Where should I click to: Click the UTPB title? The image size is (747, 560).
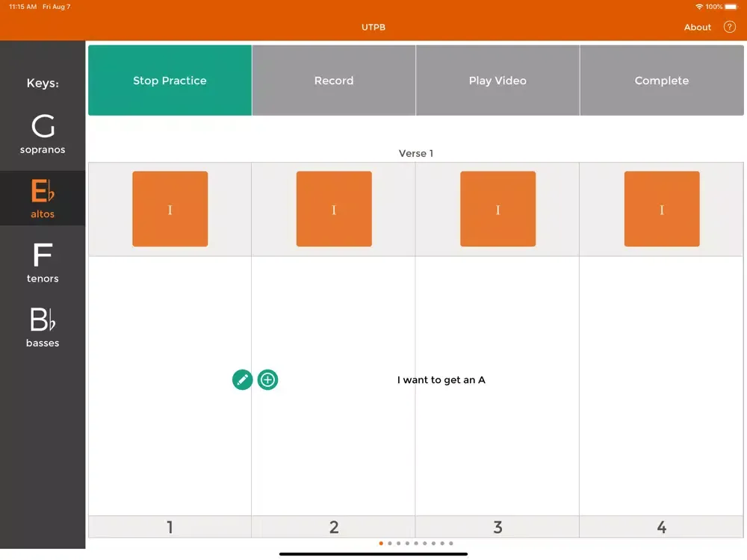tap(373, 27)
